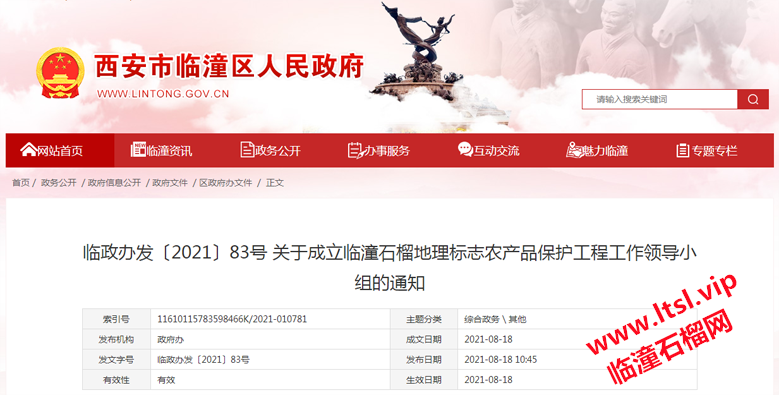Open the 政府信息公开 breadcrumb link
Image resolution: width=779 pixels, height=395 pixels.
(114, 183)
